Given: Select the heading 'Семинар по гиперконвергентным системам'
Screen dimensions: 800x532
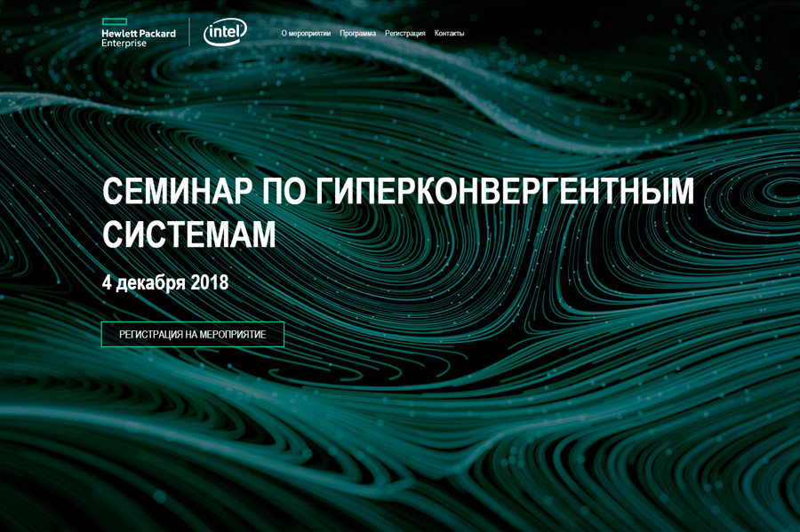Looking at the screenshot, I should click(x=398, y=212).
